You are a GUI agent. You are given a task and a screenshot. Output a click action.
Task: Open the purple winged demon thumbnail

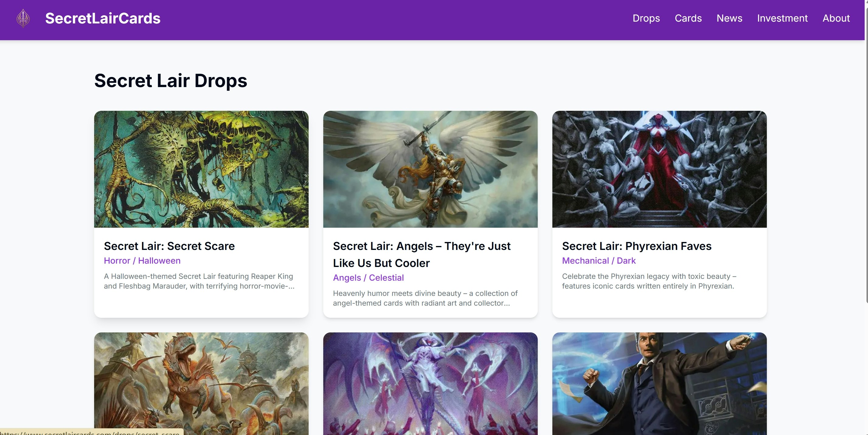coord(430,383)
